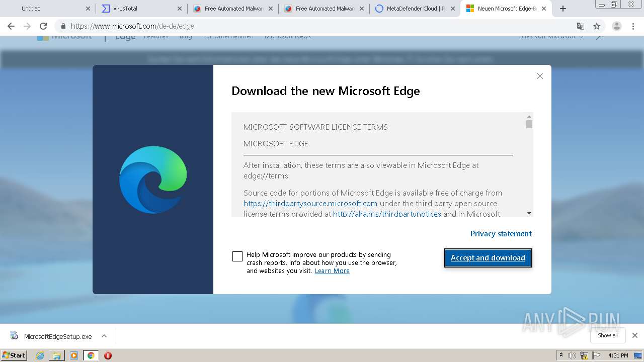Image resolution: width=644 pixels, height=362 pixels.
Task: Expand the MicrosoftEdgeSetup.exe download options chevron
Action: [x=104, y=336]
